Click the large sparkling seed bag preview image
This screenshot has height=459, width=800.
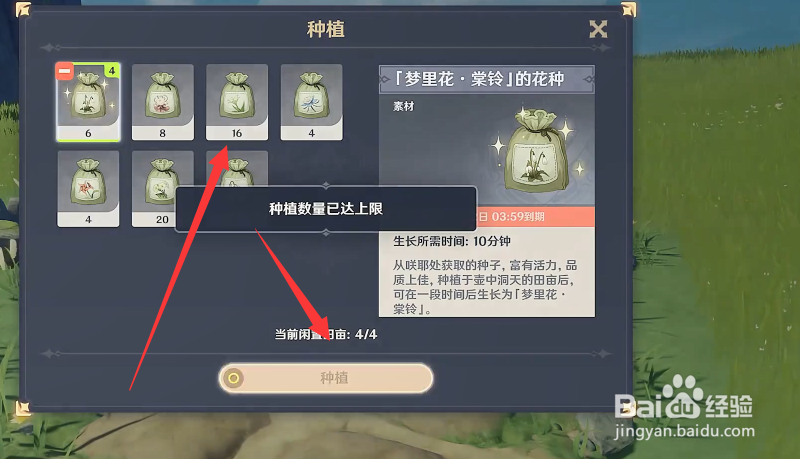(x=536, y=150)
